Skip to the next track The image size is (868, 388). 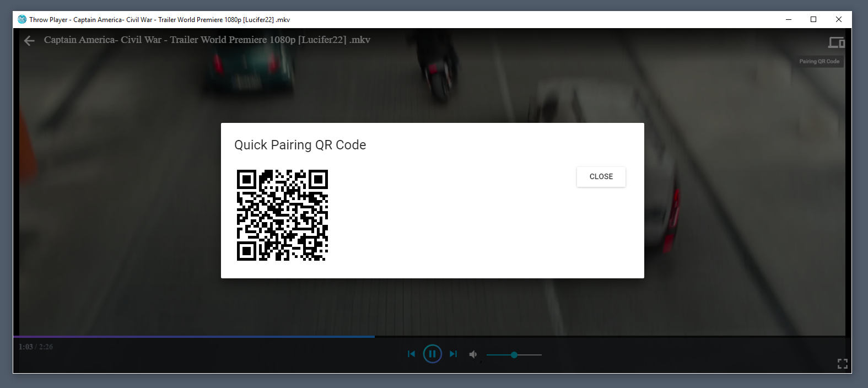tap(453, 354)
